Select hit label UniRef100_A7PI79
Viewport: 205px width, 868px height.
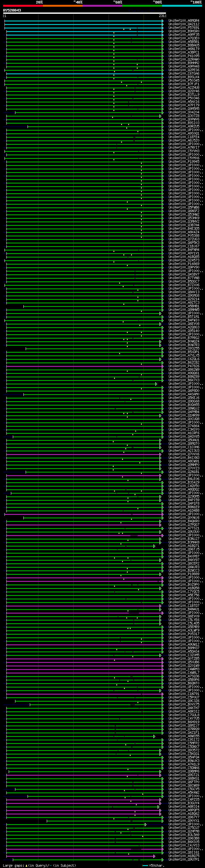point(184,105)
